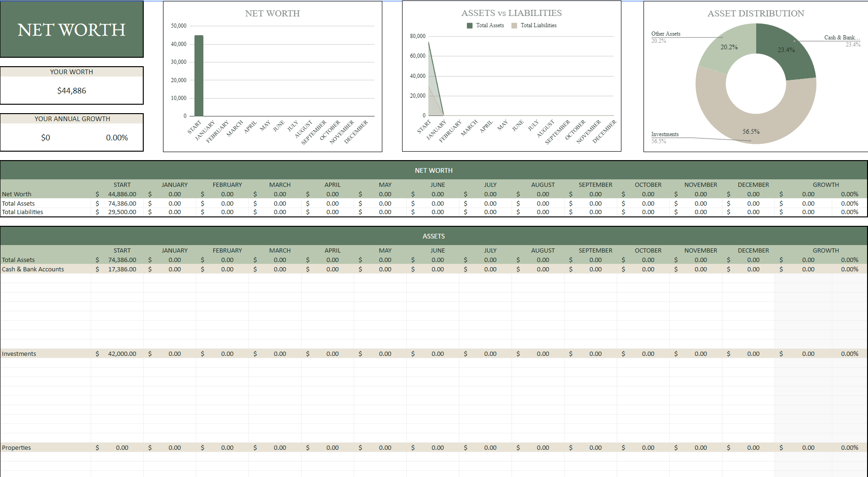The height and width of the screenshot is (477, 868).
Task: Click Net Worth row label
Action: tap(16, 194)
